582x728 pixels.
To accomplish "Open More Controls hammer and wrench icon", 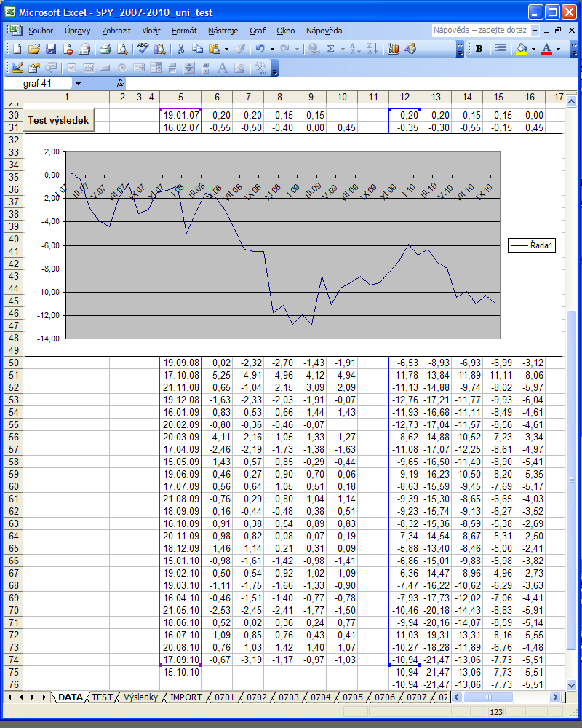I will (x=260, y=68).
